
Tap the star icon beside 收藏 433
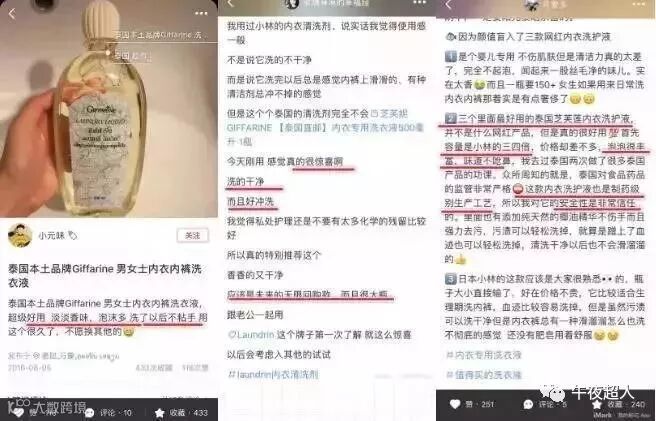pyautogui.click(x=160, y=413)
